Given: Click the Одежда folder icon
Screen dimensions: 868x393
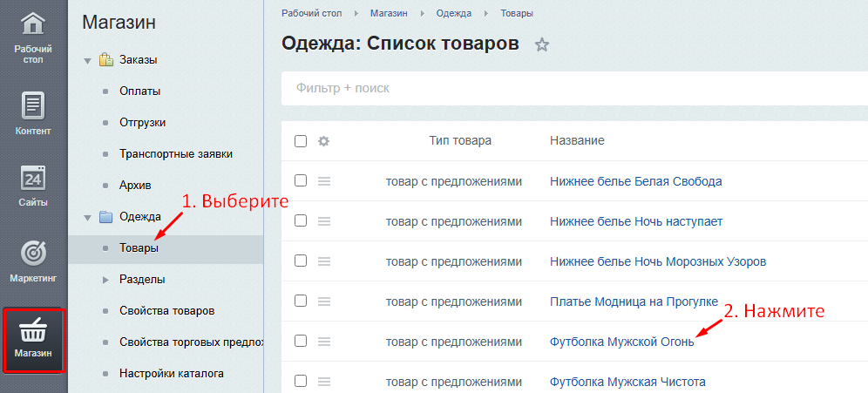Looking at the screenshot, I should click(x=105, y=216).
